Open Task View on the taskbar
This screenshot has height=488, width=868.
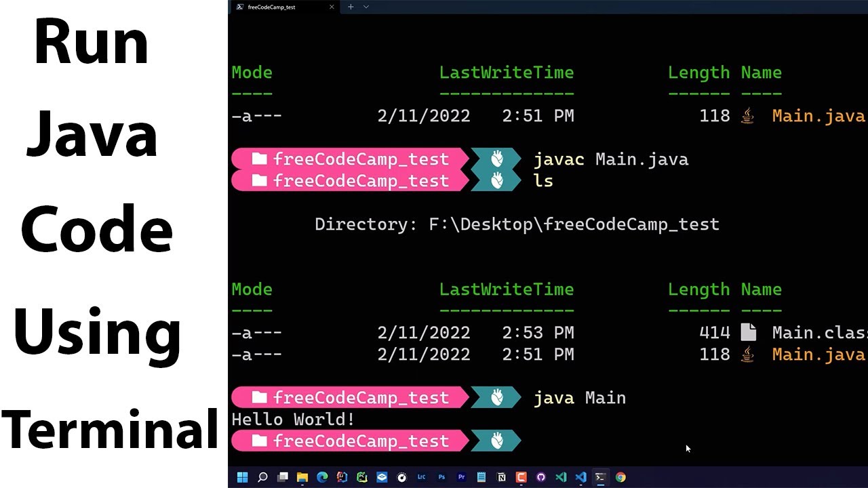click(283, 477)
